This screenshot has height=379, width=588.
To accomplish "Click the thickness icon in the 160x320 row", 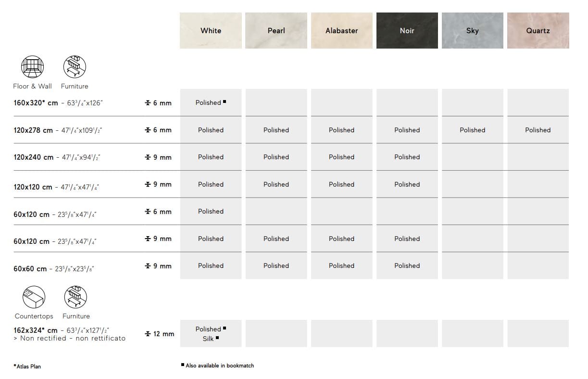I will pyautogui.click(x=148, y=103).
